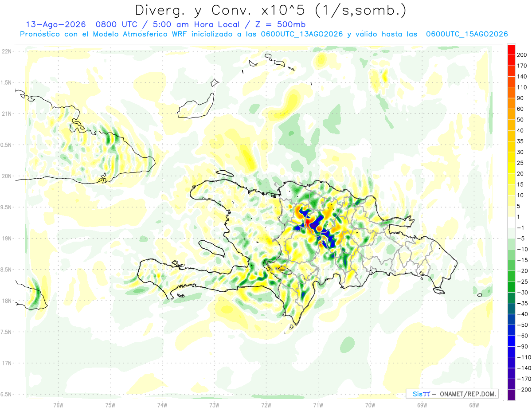Click the '72W' longitude label
The image size is (532, 411).
point(266,405)
